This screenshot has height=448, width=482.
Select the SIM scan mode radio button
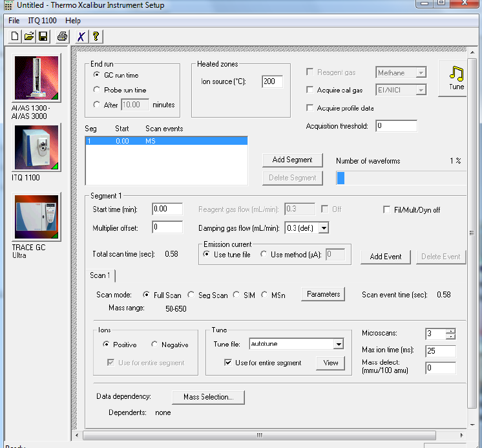(236, 295)
